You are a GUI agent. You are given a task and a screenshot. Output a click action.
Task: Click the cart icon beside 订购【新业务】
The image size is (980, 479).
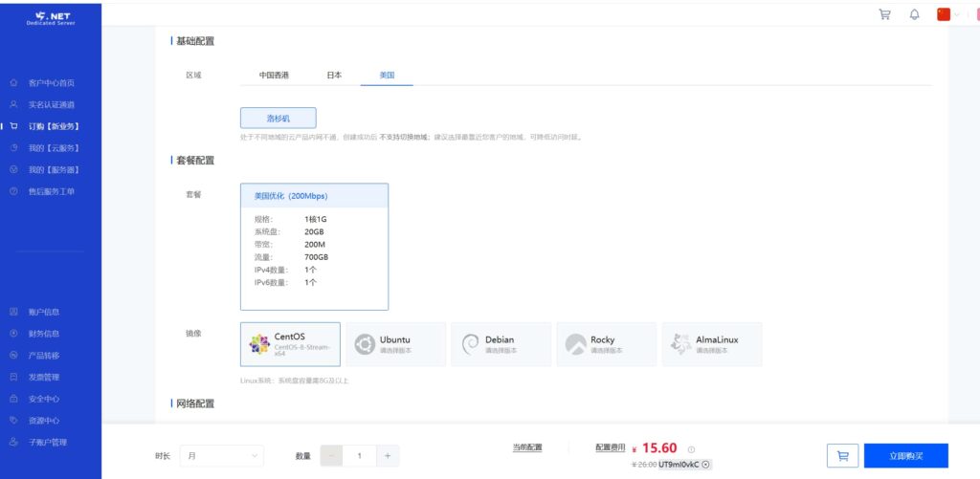(13, 126)
